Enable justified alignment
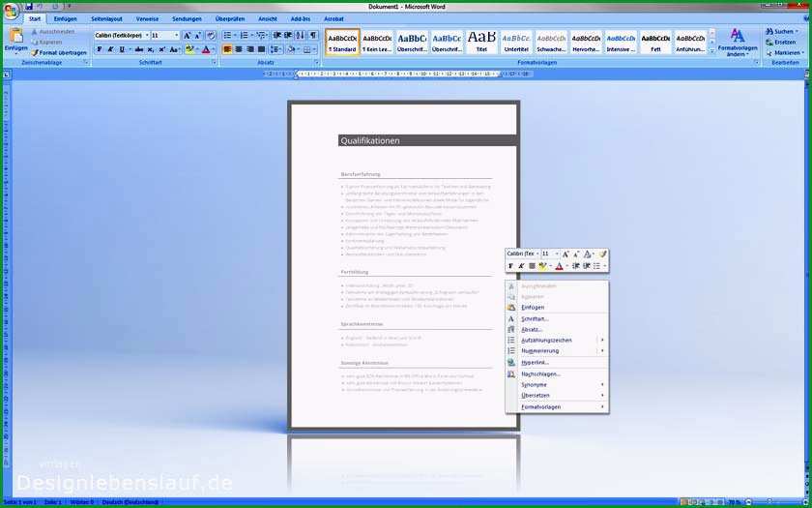This screenshot has height=508, width=812. point(262,49)
